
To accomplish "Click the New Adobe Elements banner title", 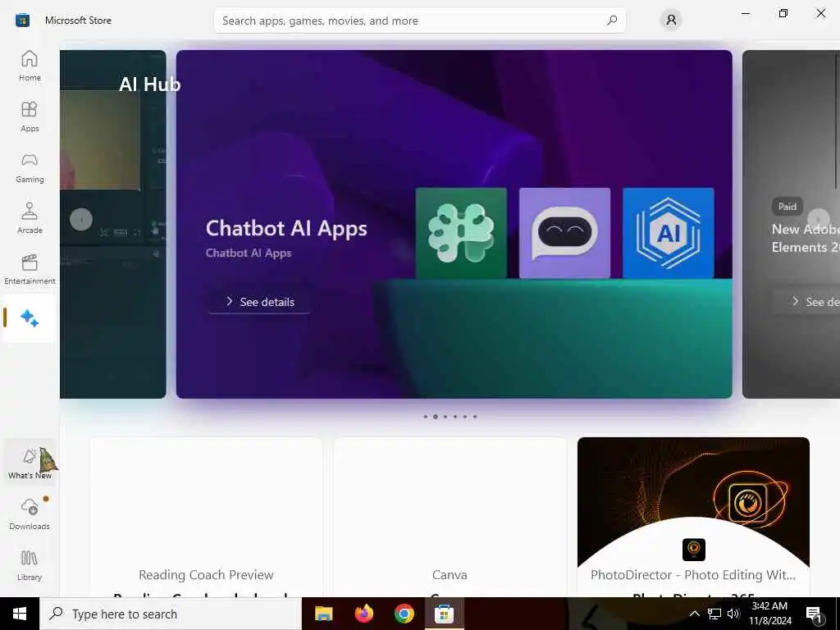I will 806,238.
